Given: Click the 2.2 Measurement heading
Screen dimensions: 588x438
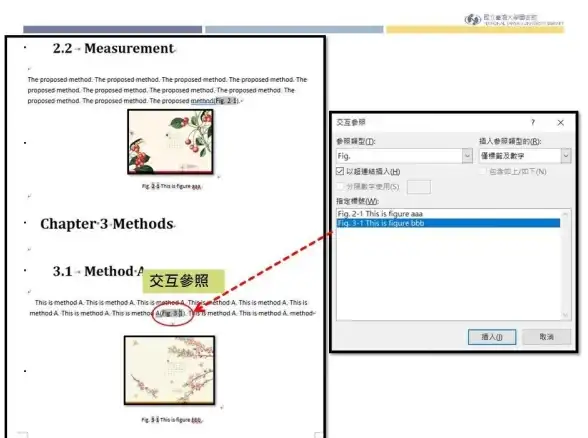Looking at the screenshot, I should point(114,48).
